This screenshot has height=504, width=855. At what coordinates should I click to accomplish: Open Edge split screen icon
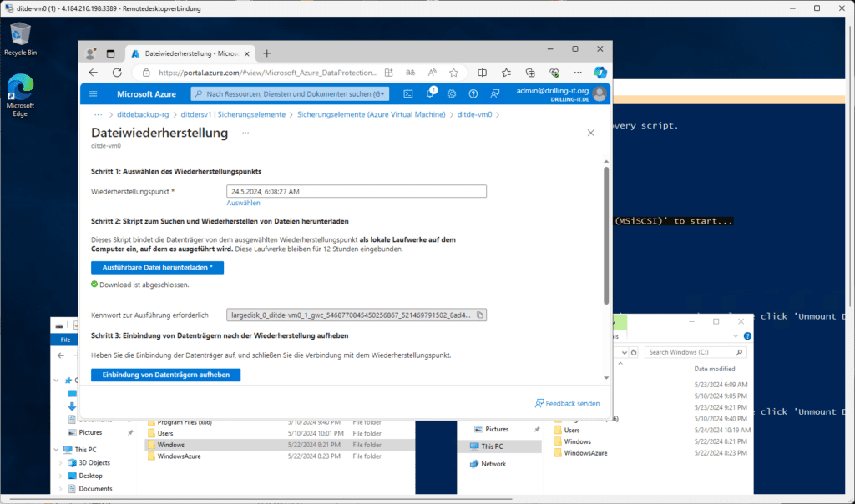click(482, 73)
